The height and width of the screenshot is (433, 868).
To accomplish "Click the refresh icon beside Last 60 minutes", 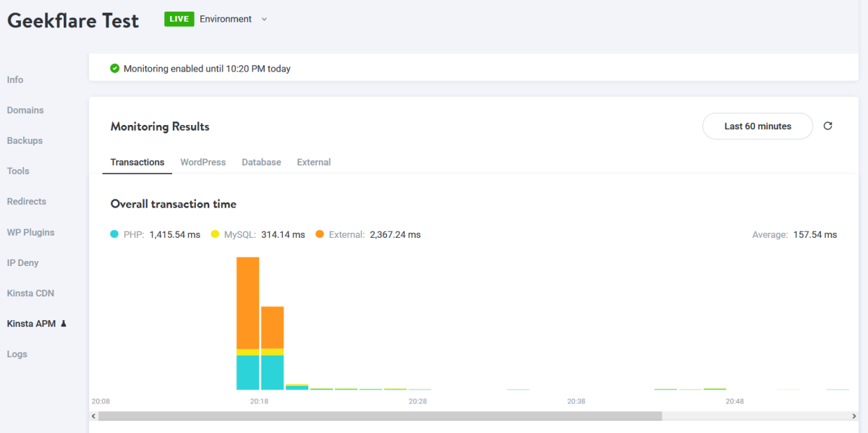I will click(828, 126).
